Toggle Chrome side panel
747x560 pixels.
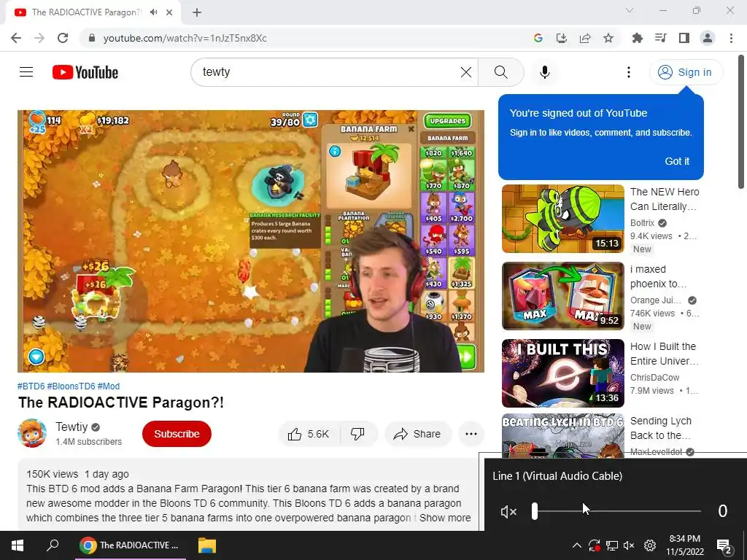point(684,38)
